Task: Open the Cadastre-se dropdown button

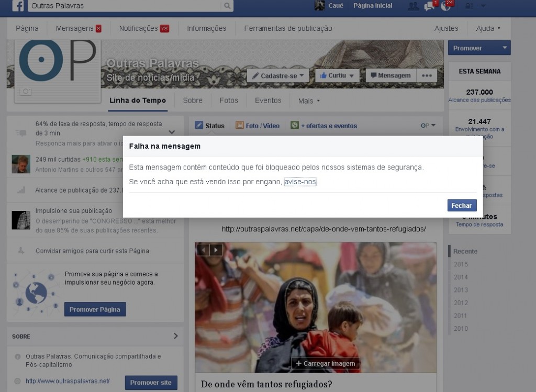Action: [278, 75]
